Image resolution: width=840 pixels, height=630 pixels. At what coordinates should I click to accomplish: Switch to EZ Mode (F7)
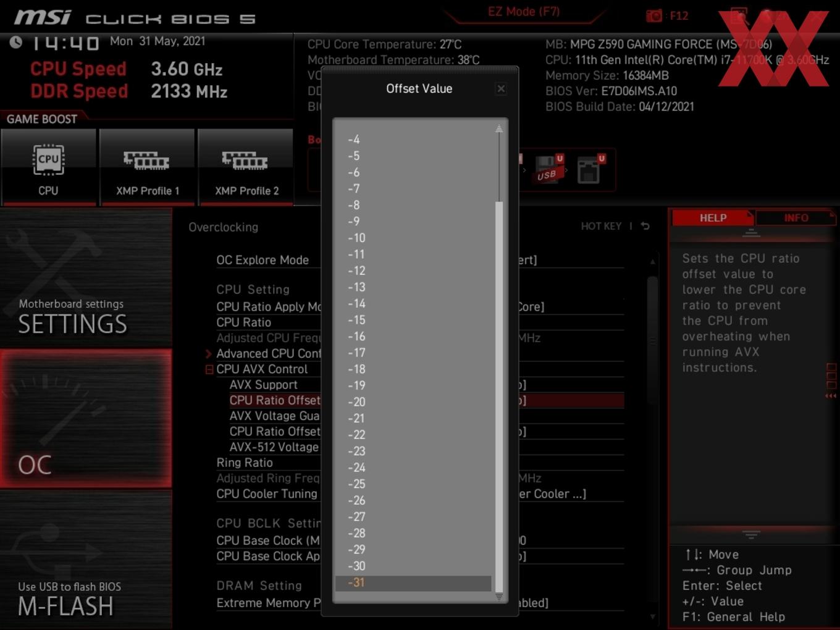coord(524,12)
